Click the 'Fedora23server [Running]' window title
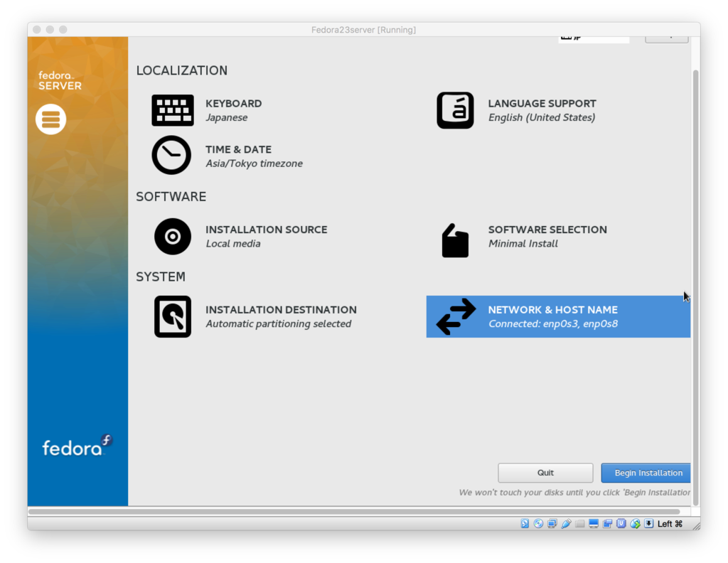Image resolution: width=728 pixels, height=563 pixels. tap(363, 30)
